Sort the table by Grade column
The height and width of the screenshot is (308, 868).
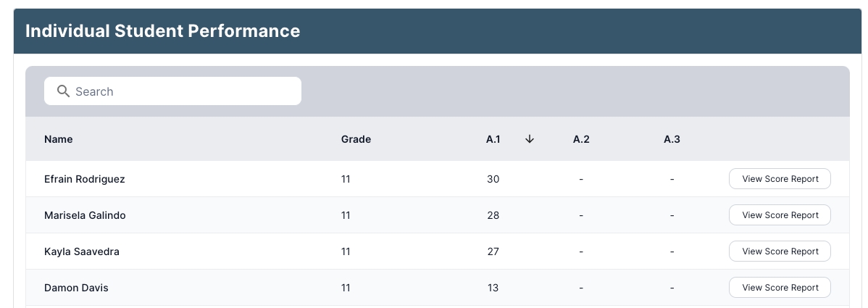356,139
